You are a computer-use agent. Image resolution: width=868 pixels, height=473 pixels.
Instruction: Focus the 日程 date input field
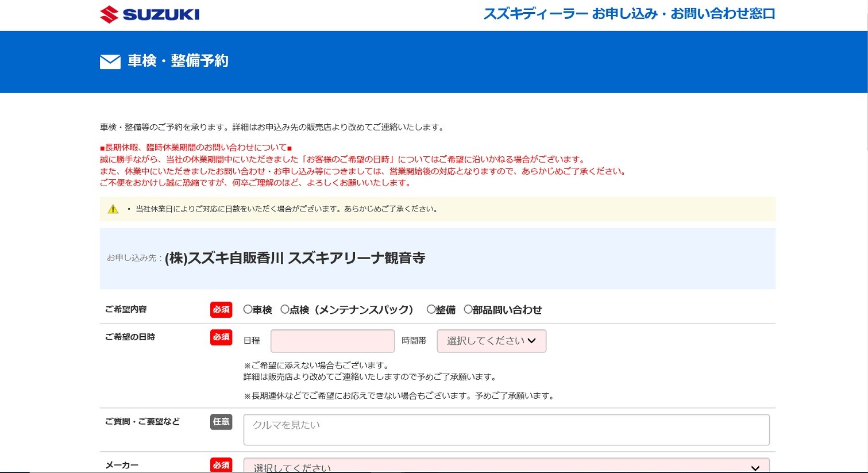tap(333, 341)
